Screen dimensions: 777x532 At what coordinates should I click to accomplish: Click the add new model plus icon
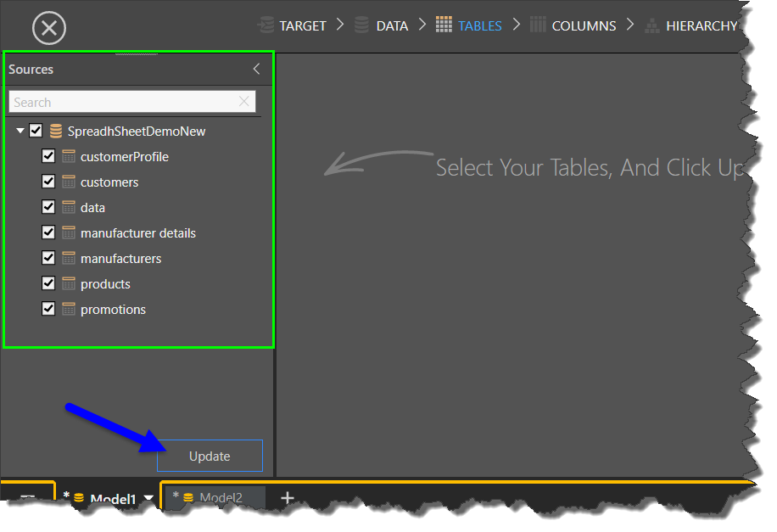click(x=287, y=498)
